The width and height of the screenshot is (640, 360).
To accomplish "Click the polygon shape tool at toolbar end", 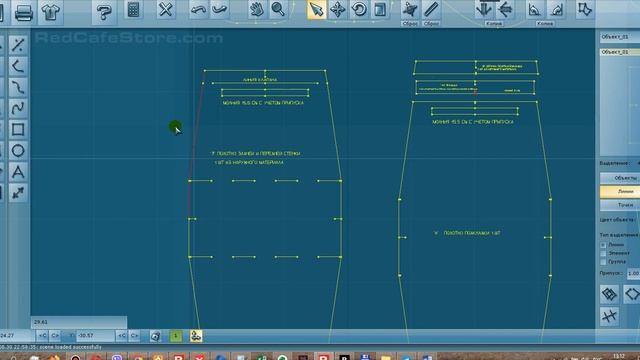I will coord(584,9).
